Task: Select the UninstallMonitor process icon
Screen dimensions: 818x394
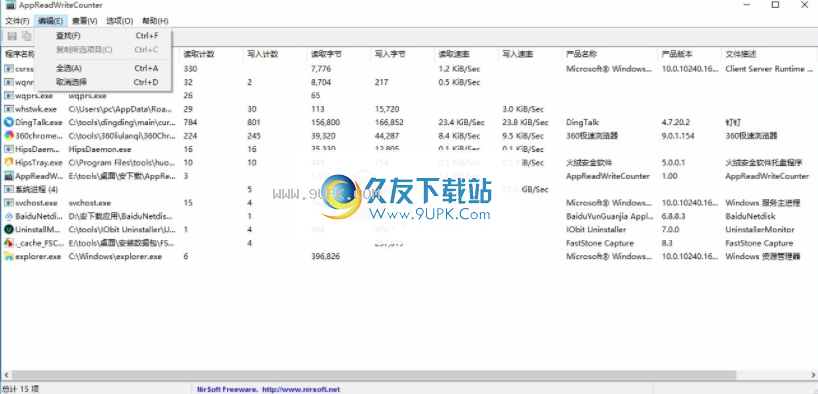Action: [x=8, y=230]
